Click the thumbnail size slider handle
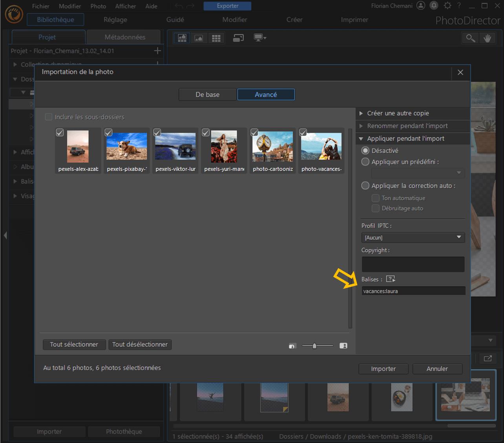Screen dimensions: 504x443 (314, 346)
